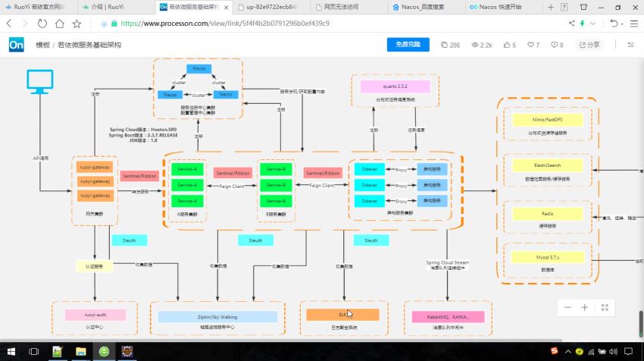Click the blue 免费克隆 button
Screen dimensions: 644x361
click(x=407, y=46)
